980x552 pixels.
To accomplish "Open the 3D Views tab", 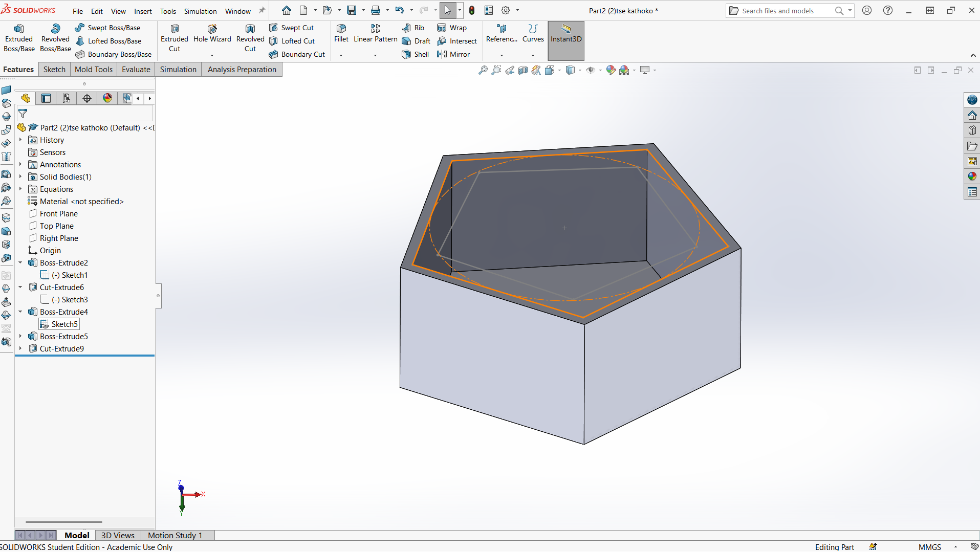I will [x=118, y=535].
